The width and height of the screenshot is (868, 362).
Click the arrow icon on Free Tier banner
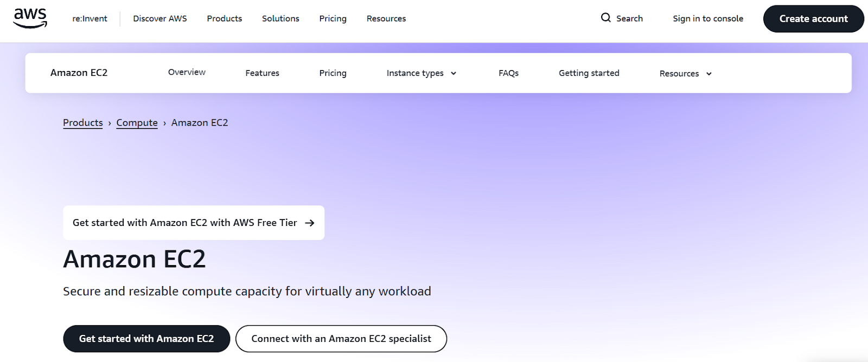pyautogui.click(x=310, y=223)
